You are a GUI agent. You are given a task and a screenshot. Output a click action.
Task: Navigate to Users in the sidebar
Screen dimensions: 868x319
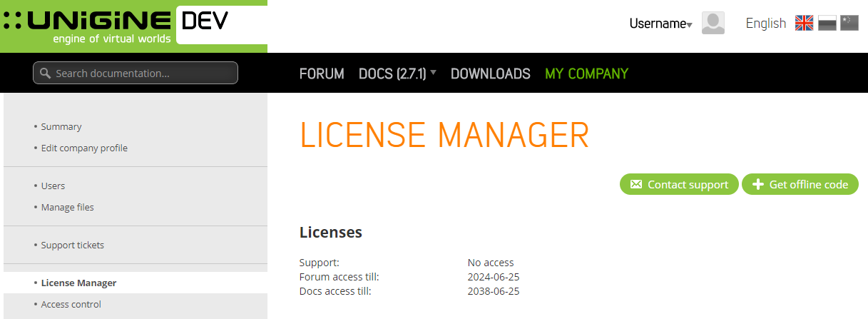(x=53, y=186)
